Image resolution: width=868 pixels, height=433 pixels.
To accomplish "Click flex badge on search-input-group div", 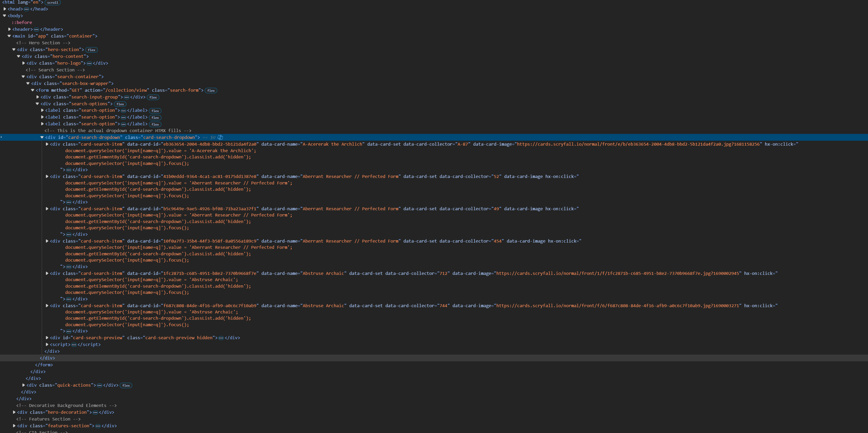I will 153,97.
